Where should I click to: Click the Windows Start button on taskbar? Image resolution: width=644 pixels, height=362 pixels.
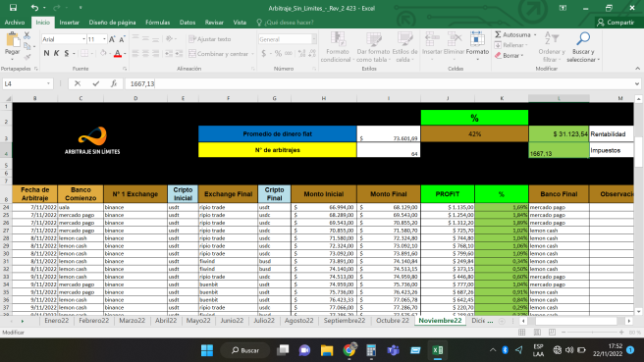pyautogui.click(x=207, y=350)
